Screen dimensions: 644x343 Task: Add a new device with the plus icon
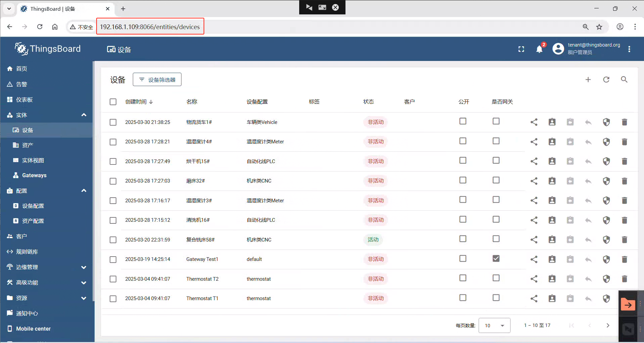pos(588,80)
